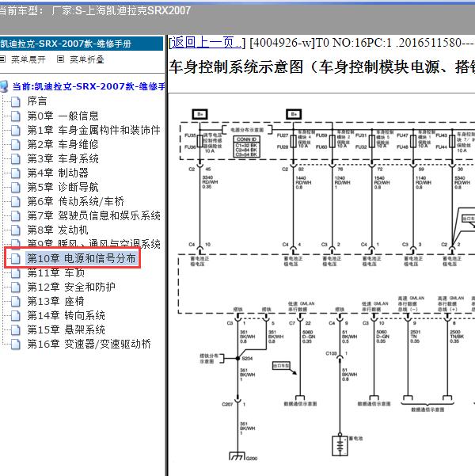Select the current manual root node
The height and width of the screenshot is (476, 475).
89,86
